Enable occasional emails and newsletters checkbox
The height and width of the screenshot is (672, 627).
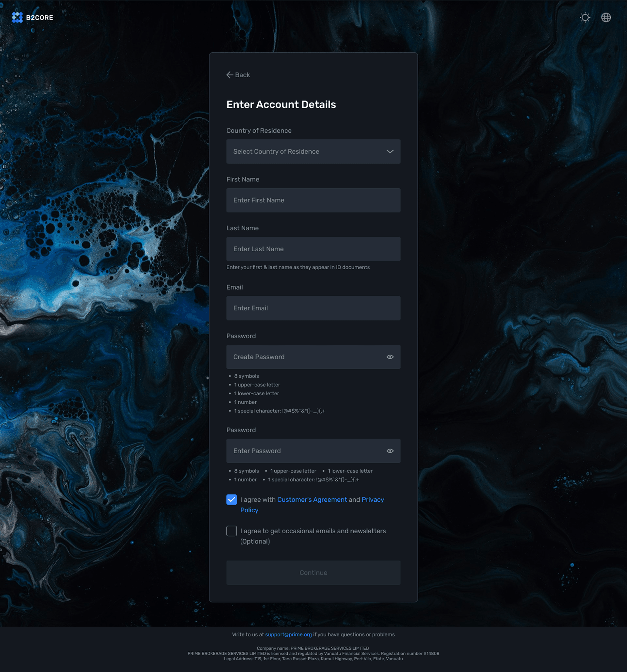pos(231,531)
